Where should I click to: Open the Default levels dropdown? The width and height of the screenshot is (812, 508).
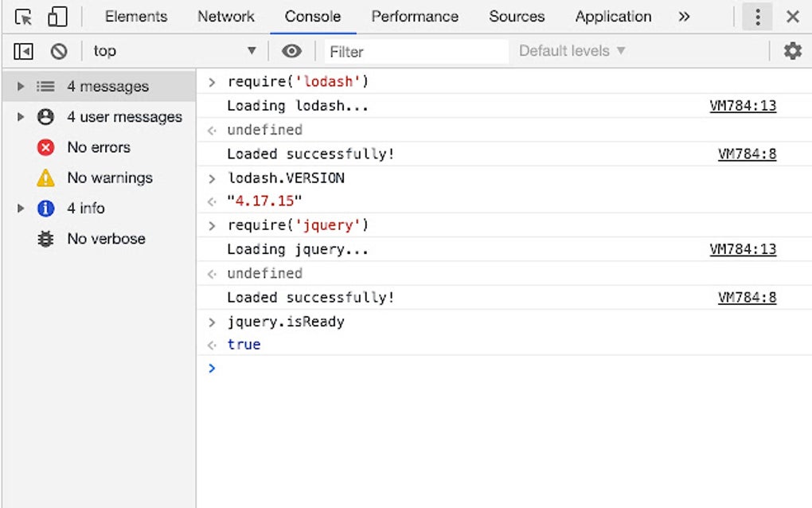572,51
